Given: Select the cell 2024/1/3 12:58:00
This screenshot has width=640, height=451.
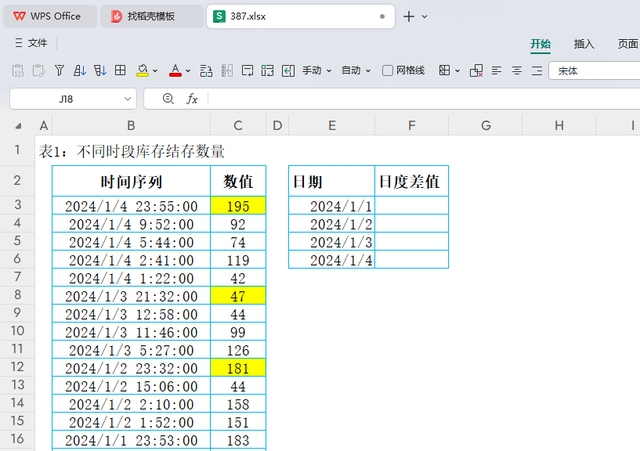Looking at the screenshot, I should click(131, 314).
